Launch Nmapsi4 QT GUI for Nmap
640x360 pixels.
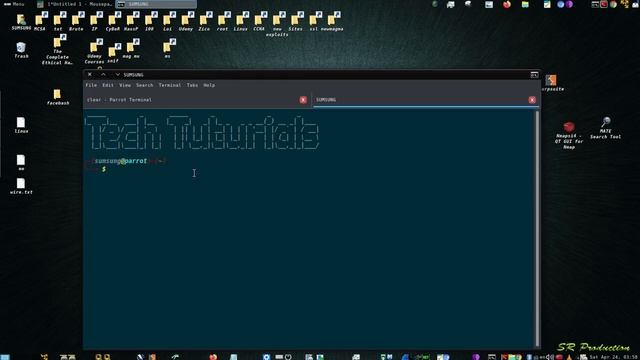click(569, 135)
